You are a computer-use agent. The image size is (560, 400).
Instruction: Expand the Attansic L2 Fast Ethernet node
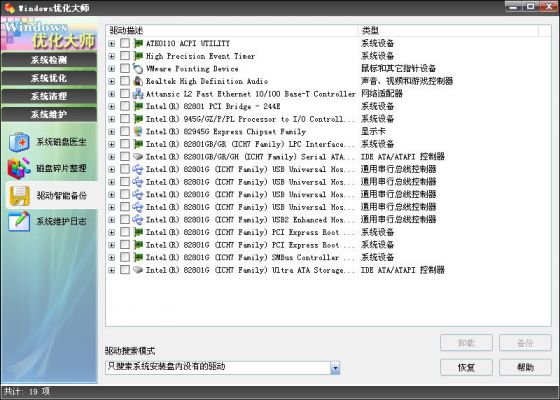point(112,94)
